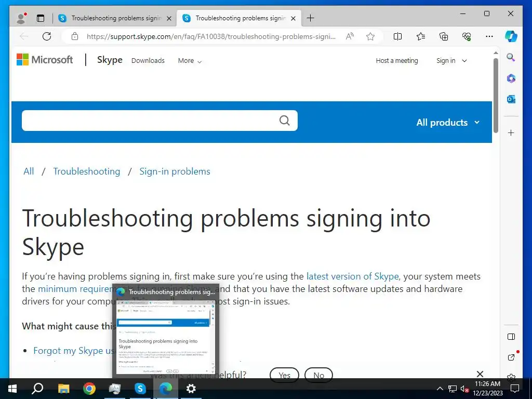Open Settings gear in taskbar
Viewport: 532px width, 399px height.
[x=191, y=389]
